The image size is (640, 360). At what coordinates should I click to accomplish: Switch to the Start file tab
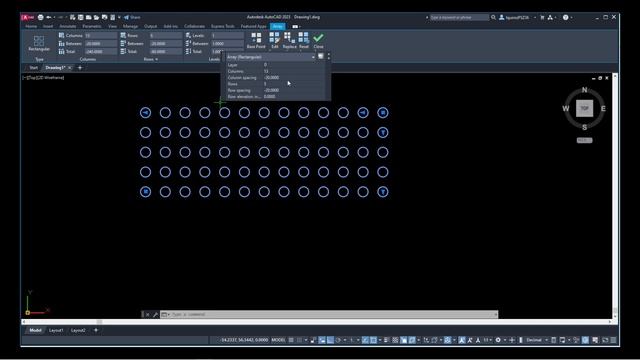click(x=33, y=68)
